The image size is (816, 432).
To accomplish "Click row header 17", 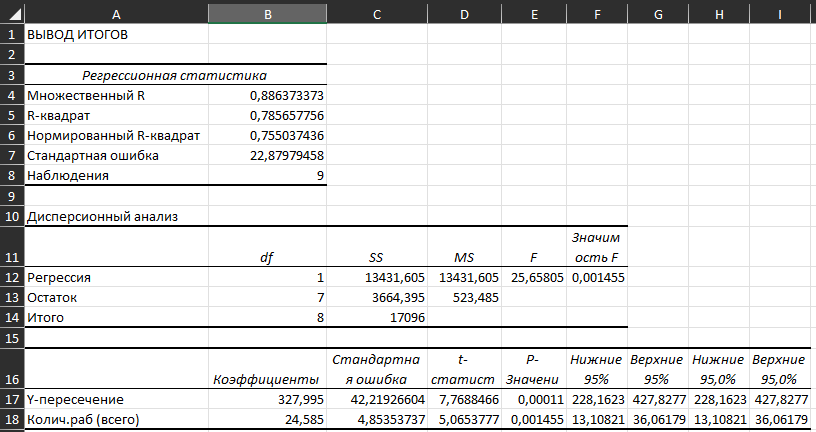I will point(11,398).
